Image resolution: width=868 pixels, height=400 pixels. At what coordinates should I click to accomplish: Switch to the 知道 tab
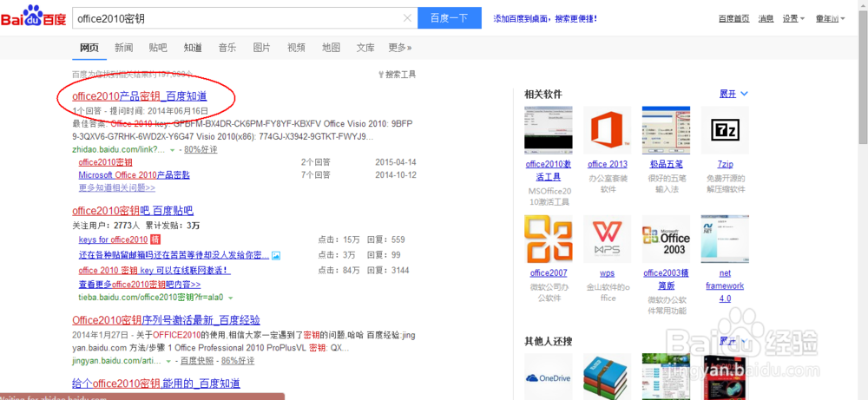(193, 48)
